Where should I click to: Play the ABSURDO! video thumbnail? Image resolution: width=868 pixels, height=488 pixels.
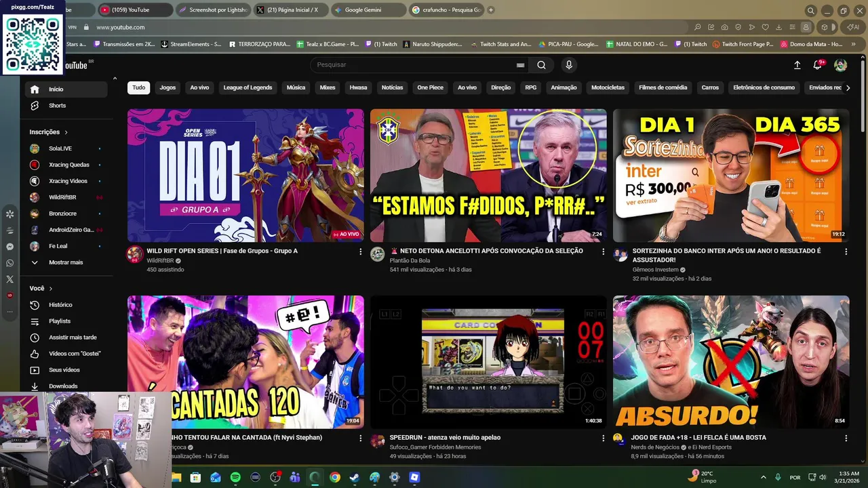(x=731, y=362)
